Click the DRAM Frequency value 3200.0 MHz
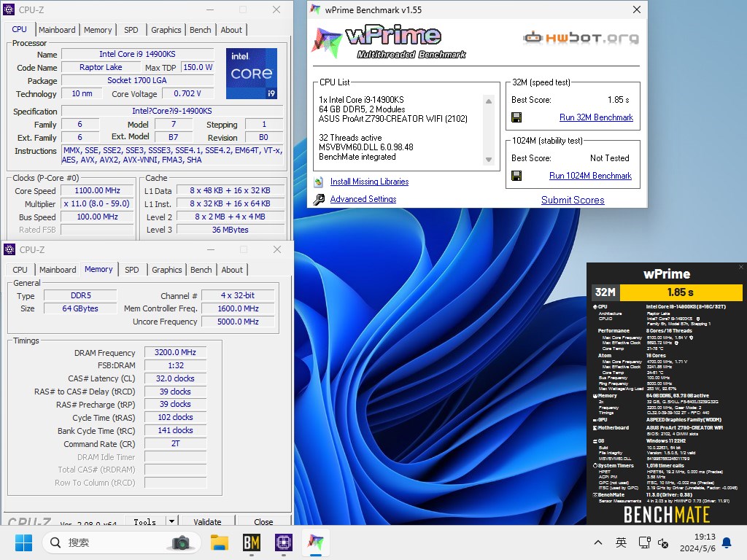 point(175,352)
